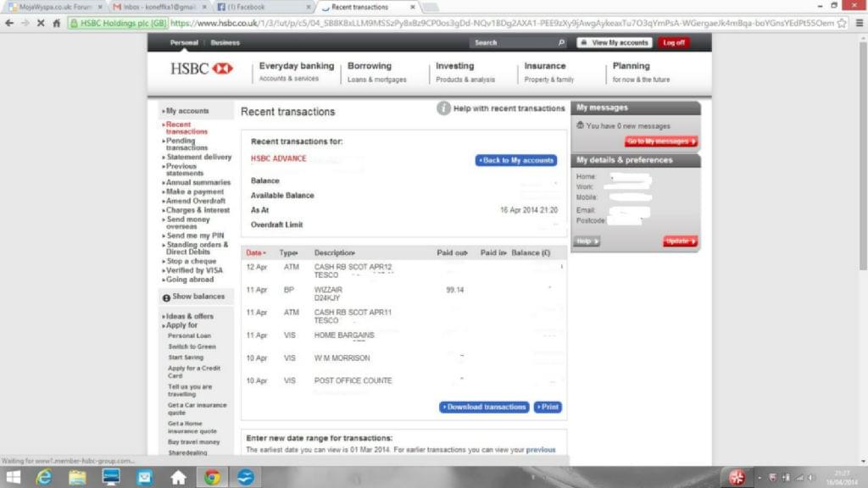Switch to the Facebook tab
This screenshot has width=868, height=488.
coord(263,7)
